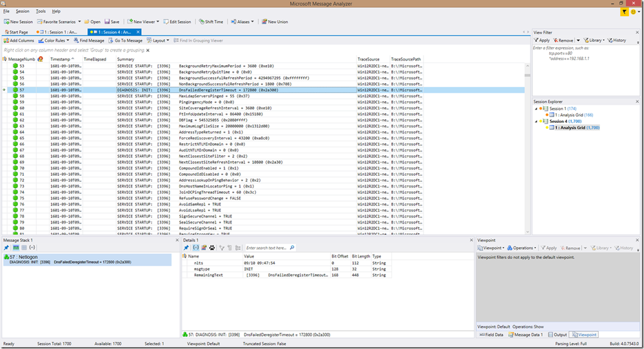Open the Viewpoint Operations dropdown
Viewport: 644px width, 349px height.
point(522,248)
